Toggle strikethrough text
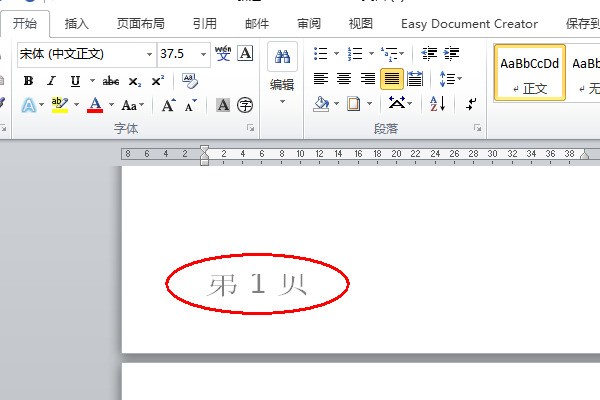Viewport: 600px width, 400px height. pyautogui.click(x=111, y=81)
